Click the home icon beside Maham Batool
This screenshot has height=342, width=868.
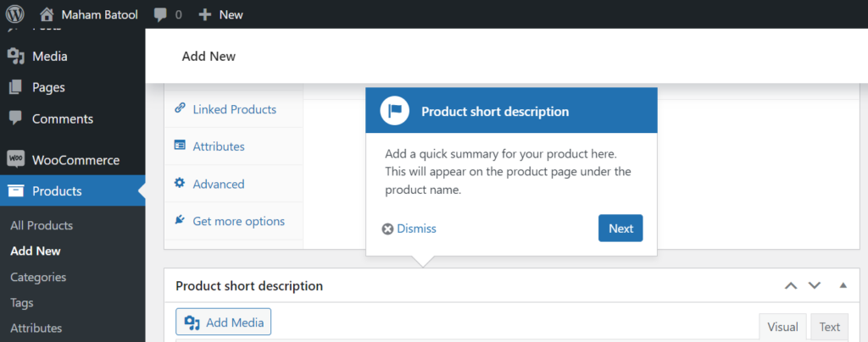coord(47,14)
